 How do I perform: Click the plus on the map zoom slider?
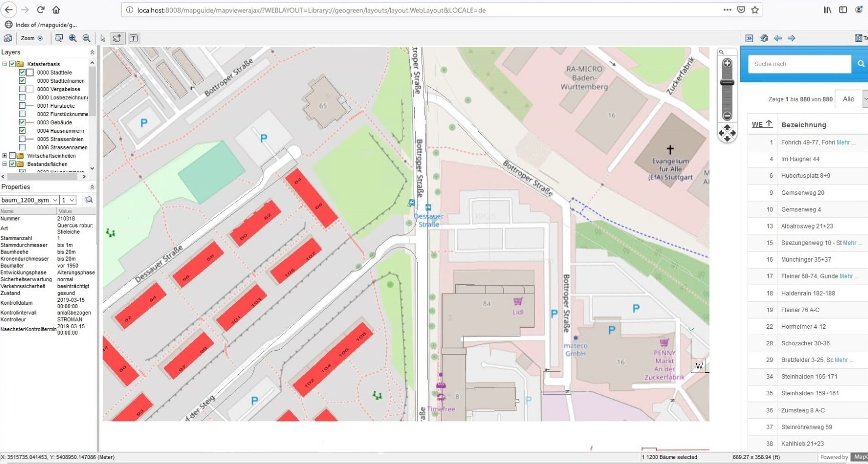(727, 63)
